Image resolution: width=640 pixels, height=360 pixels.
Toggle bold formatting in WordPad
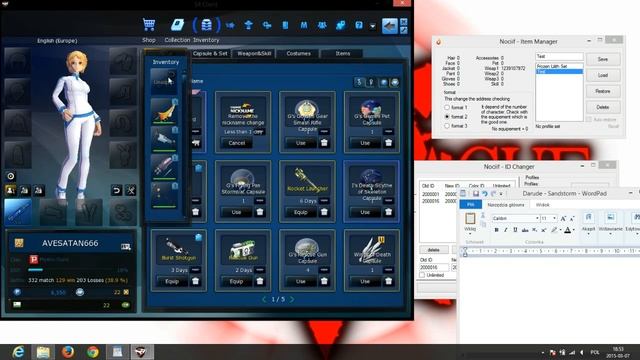click(x=496, y=230)
